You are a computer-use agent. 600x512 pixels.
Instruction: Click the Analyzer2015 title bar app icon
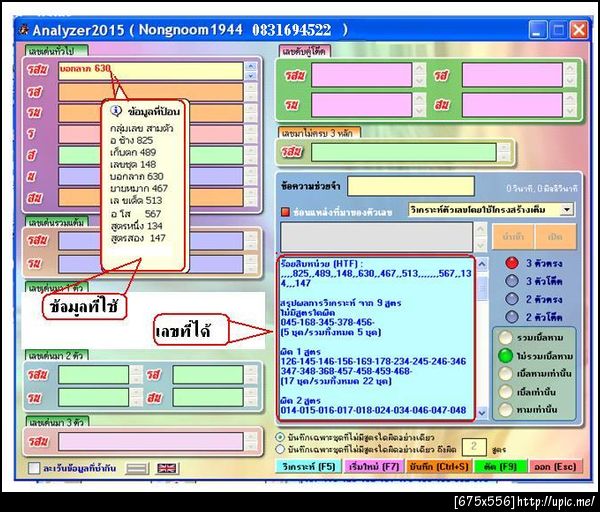24,29
